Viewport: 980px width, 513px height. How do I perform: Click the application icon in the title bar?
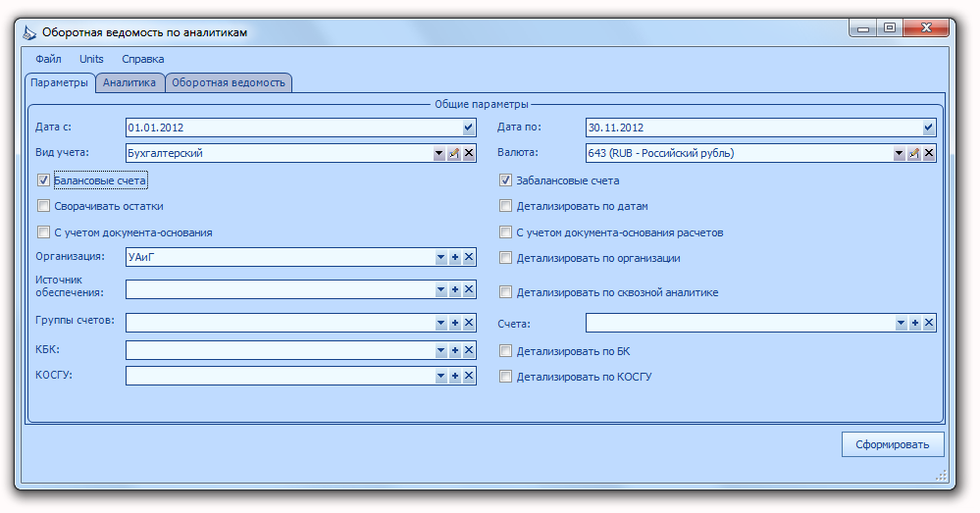coord(29,32)
